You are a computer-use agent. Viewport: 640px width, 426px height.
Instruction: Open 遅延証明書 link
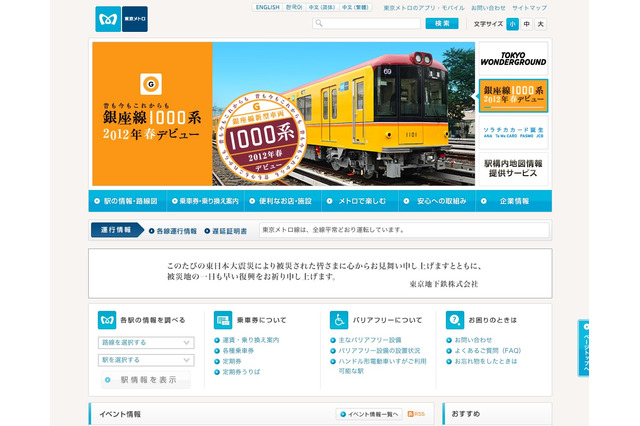229,231
